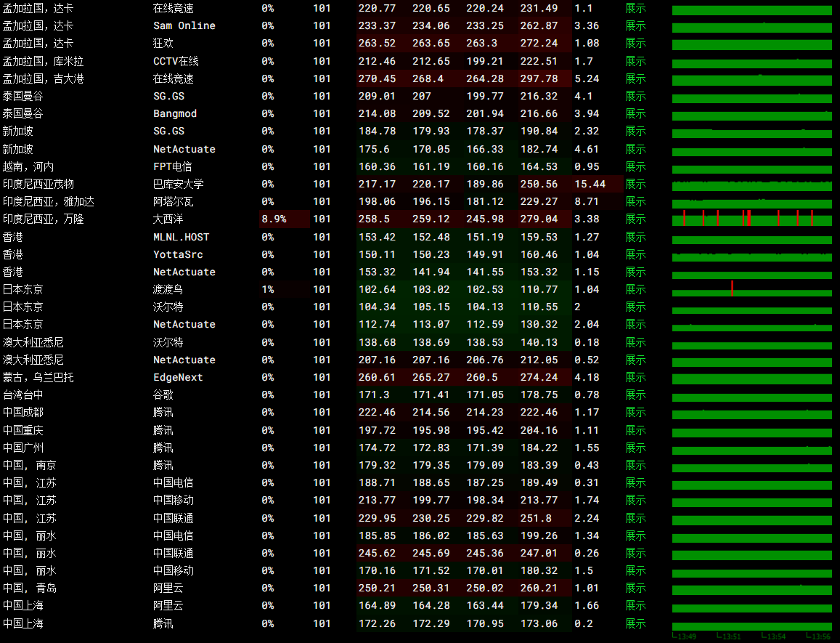The width and height of the screenshot is (840, 643).
Task: Click the YottaSrc provider name
Action: tap(178, 254)
